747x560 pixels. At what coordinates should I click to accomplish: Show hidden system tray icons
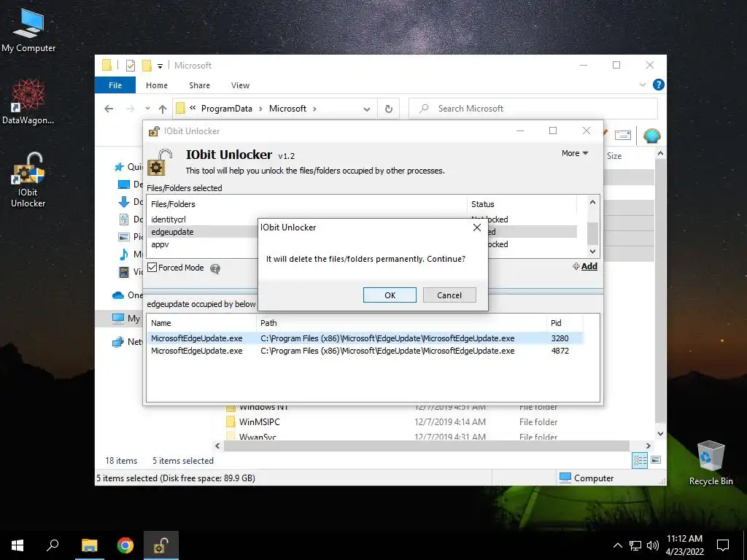coord(617,545)
